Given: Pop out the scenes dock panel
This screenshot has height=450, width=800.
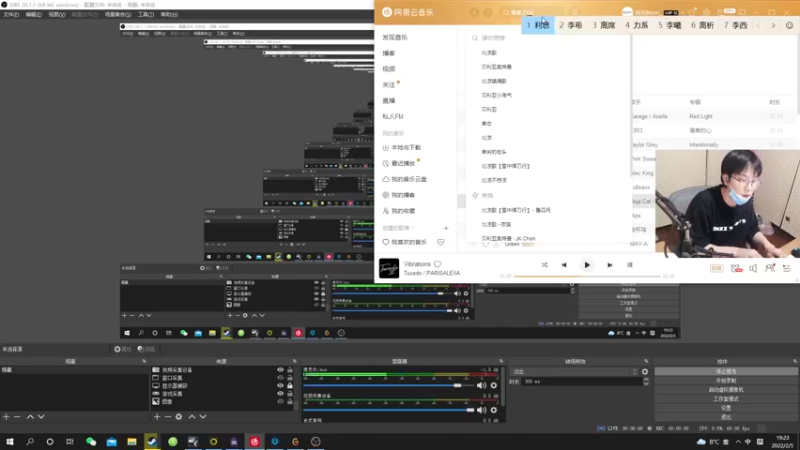Looking at the screenshot, I should pos(144,361).
